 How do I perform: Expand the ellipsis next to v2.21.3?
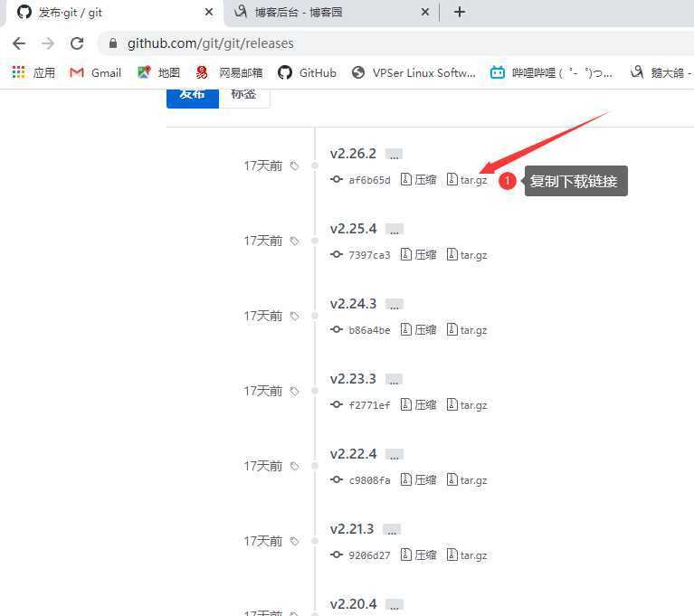pyautogui.click(x=392, y=530)
